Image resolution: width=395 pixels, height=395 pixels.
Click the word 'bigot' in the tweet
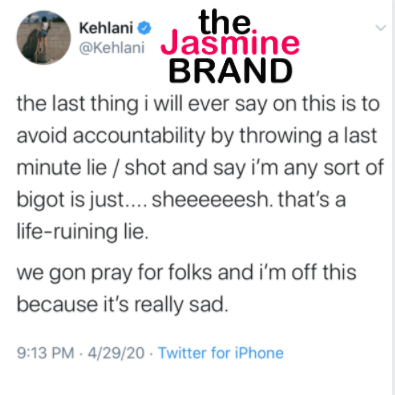38,201
